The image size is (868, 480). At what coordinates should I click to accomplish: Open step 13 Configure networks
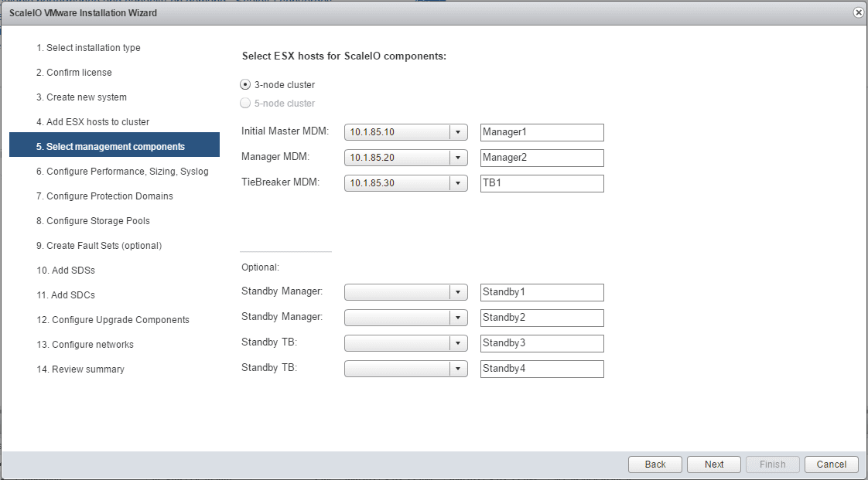[x=85, y=345]
